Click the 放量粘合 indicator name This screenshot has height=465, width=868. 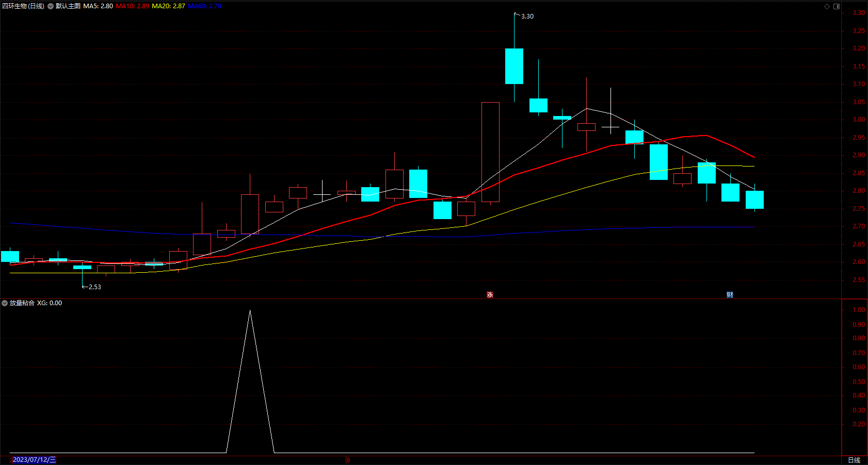click(x=22, y=303)
